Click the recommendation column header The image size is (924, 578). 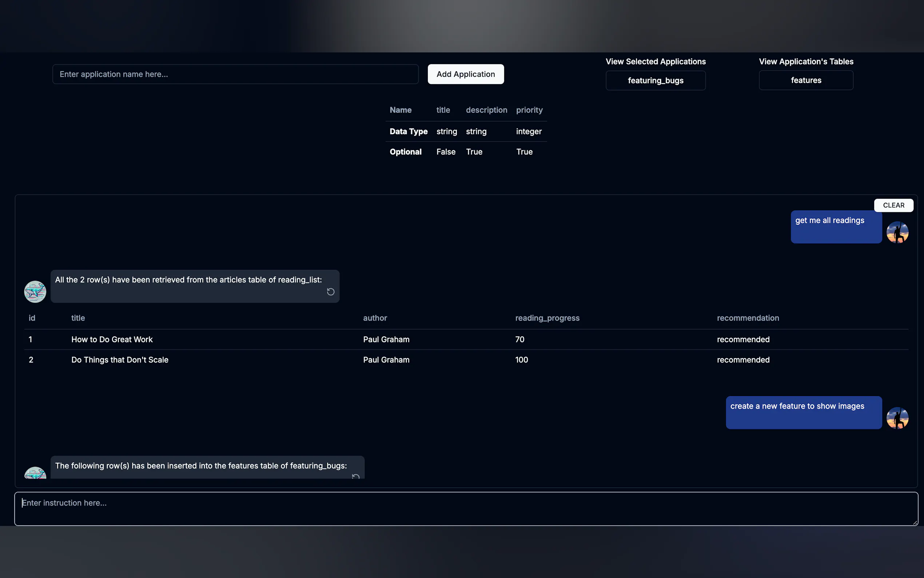(748, 318)
